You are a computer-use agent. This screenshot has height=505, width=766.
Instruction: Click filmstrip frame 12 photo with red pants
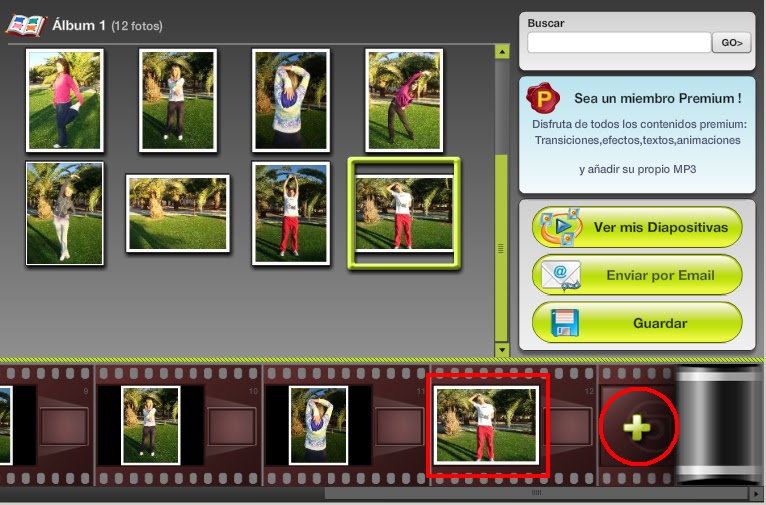pos(487,425)
